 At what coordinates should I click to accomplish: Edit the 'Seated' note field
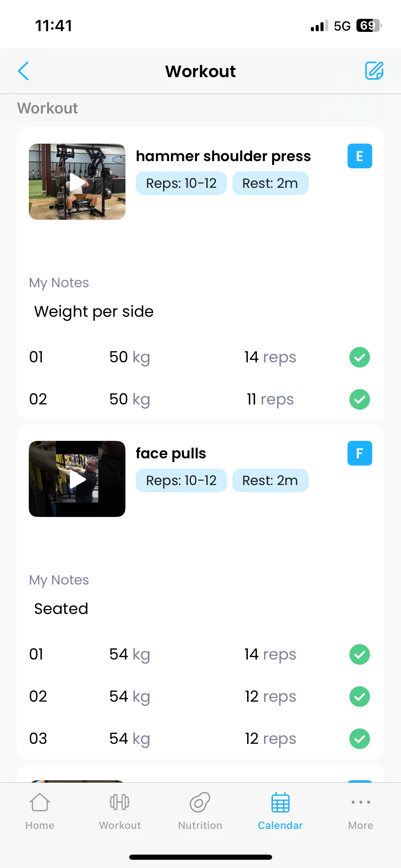[61, 609]
